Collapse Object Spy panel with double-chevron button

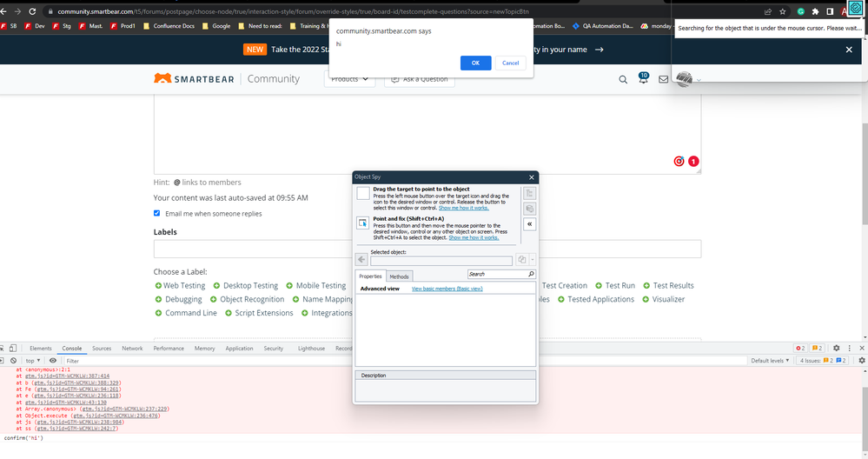530,223
